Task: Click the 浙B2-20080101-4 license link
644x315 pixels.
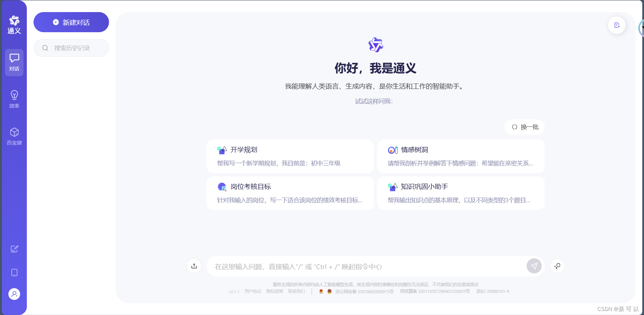Action: (x=493, y=291)
